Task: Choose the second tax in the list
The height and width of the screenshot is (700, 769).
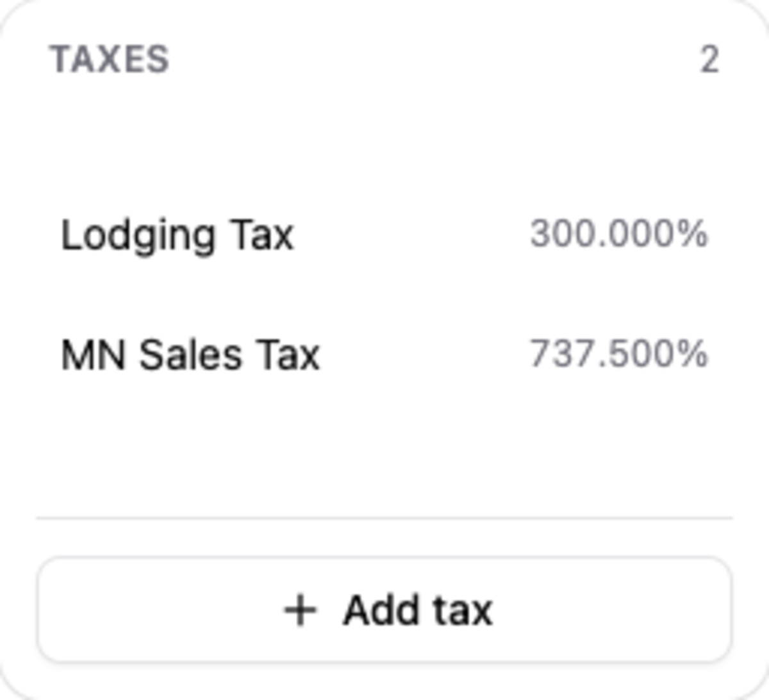Action: pos(384,354)
